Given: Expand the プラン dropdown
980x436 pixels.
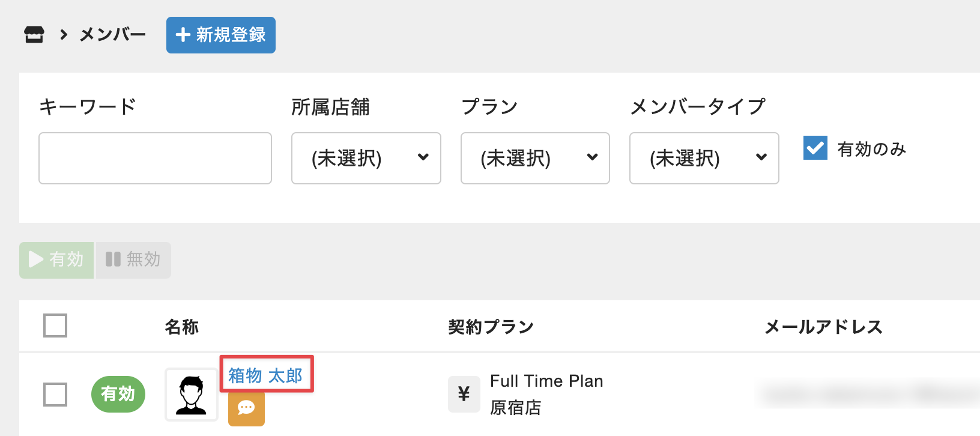Looking at the screenshot, I should [535, 158].
